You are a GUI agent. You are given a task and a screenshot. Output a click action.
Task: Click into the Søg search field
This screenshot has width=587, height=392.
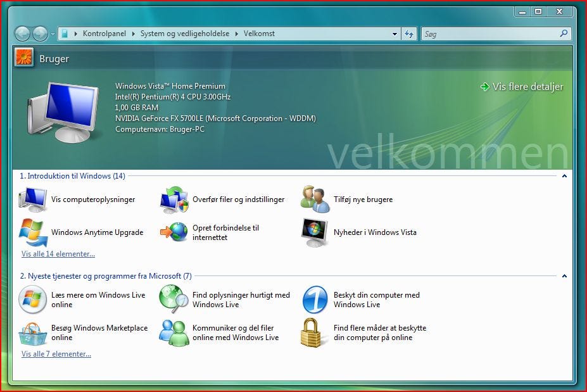coord(490,34)
